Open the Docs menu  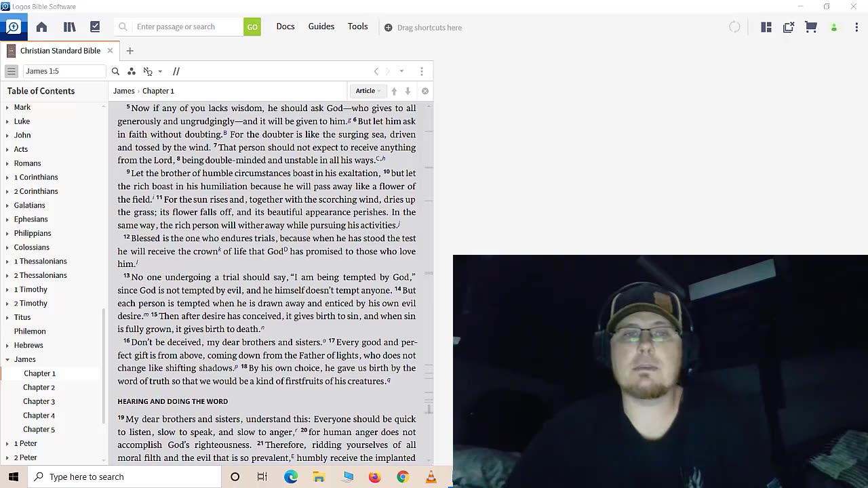point(285,26)
